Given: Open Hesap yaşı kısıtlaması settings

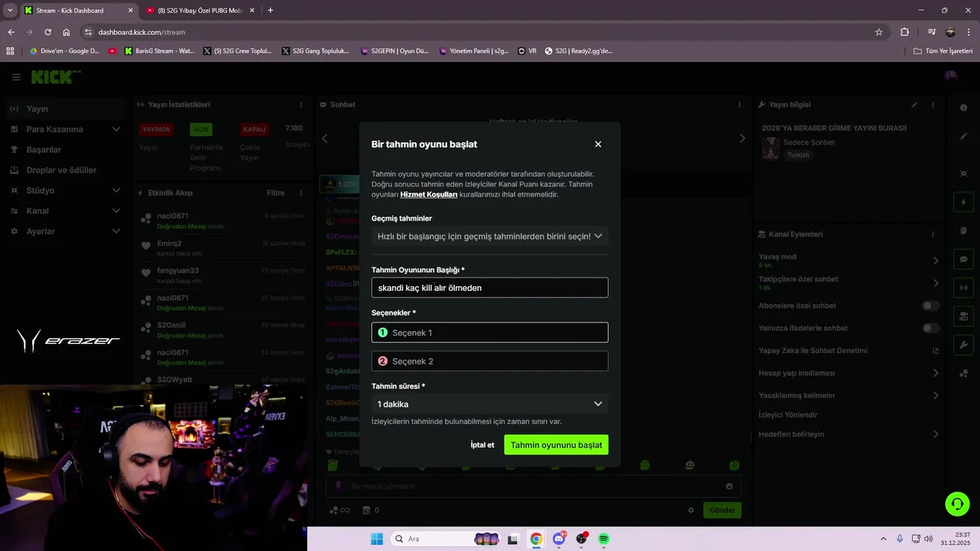Looking at the screenshot, I should [848, 373].
